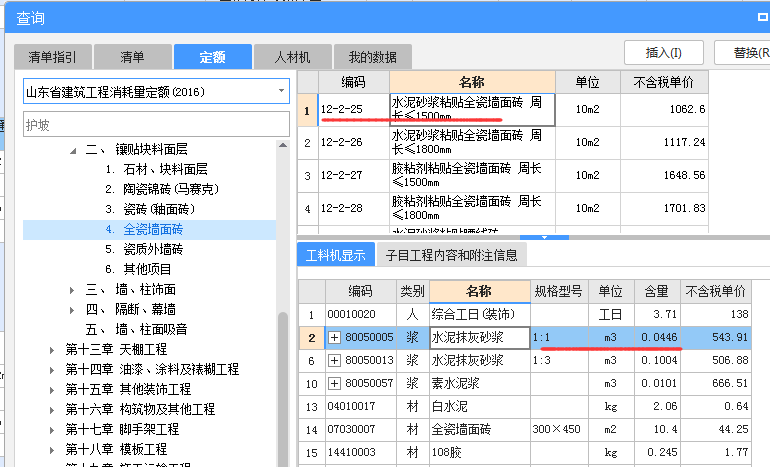Viewport: 770px width, 467px height.
Task: Click the 含量 column header
Action: click(x=658, y=291)
